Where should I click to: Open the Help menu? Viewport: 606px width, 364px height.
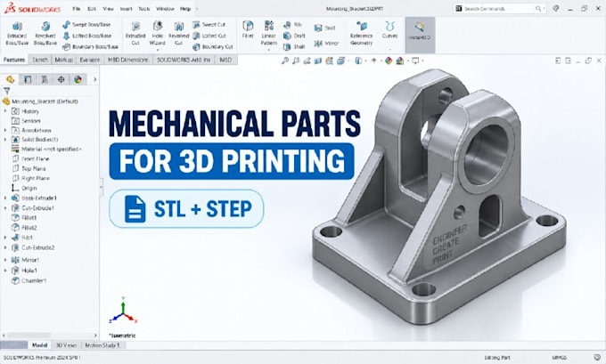(185, 9)
